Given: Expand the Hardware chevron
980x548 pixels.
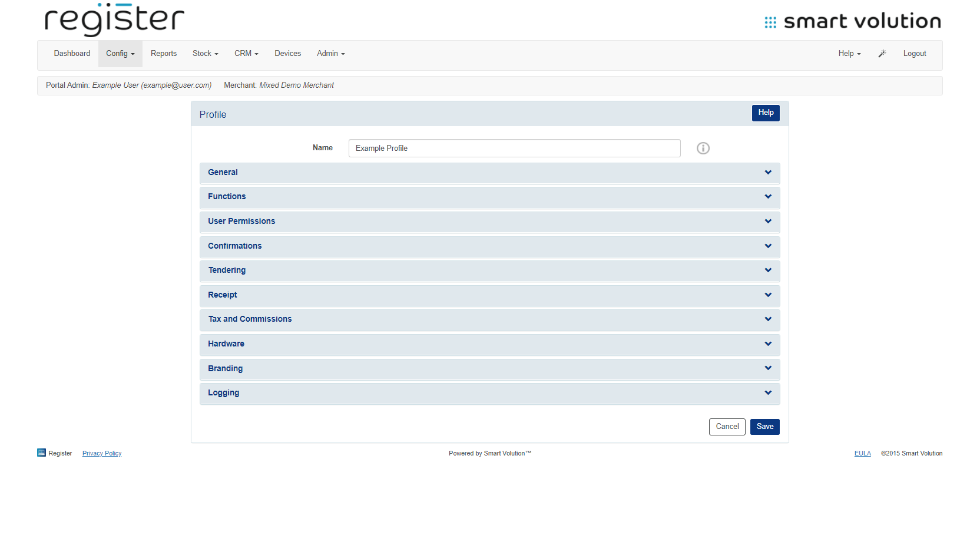Looking at the screenshot, I should click(x=768, y=344).
